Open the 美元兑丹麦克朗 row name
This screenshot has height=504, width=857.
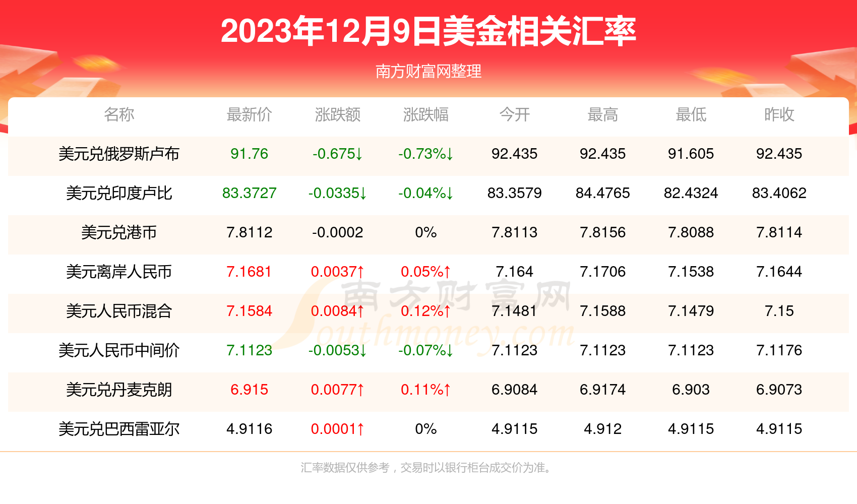(x=119, y=390)
